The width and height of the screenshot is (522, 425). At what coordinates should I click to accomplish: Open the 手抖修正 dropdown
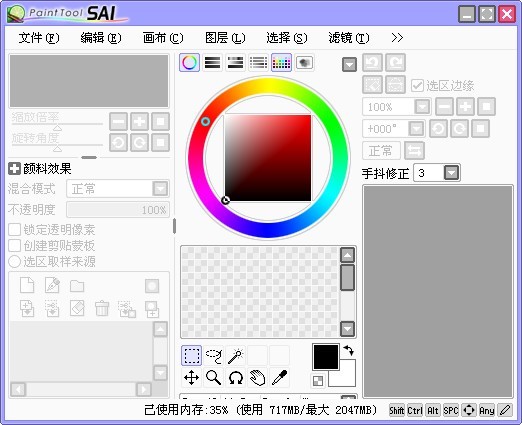451,173
